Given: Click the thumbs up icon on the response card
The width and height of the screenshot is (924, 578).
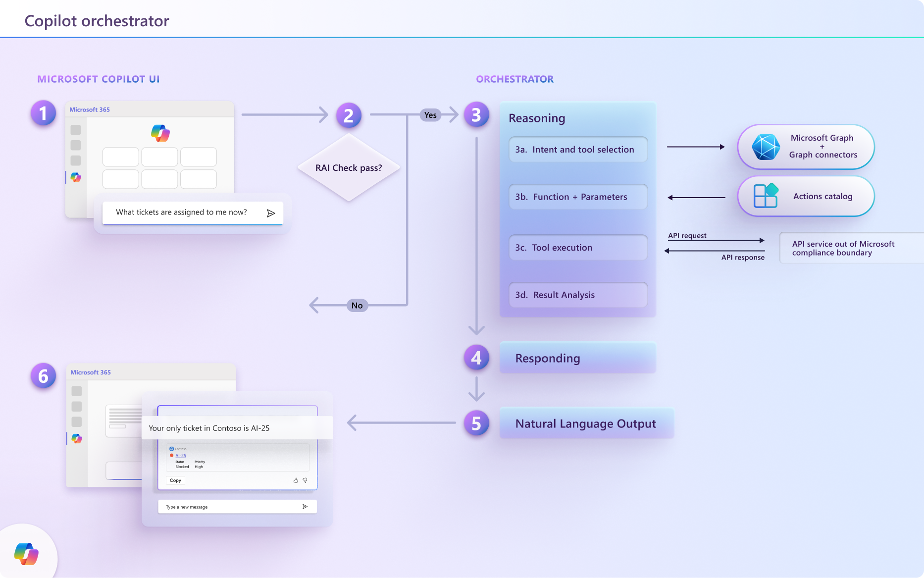Looking at the screenshot, I should pos(296,480).
